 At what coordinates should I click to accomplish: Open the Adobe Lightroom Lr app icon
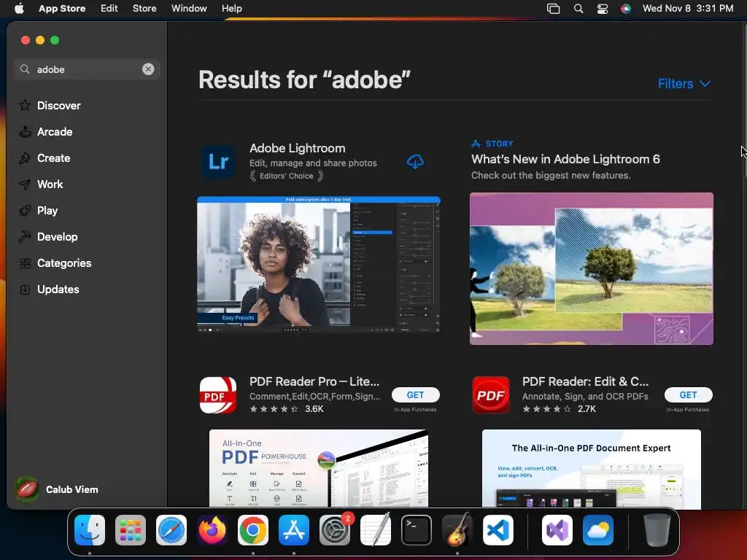pyautogui.click(x=218, y=162)
